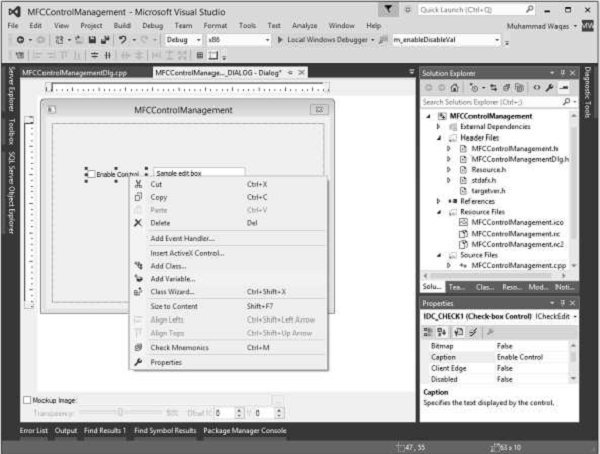This screenshot has height=454, width=600.
Task: Expand the References node
Action: [x=439, y=201]
